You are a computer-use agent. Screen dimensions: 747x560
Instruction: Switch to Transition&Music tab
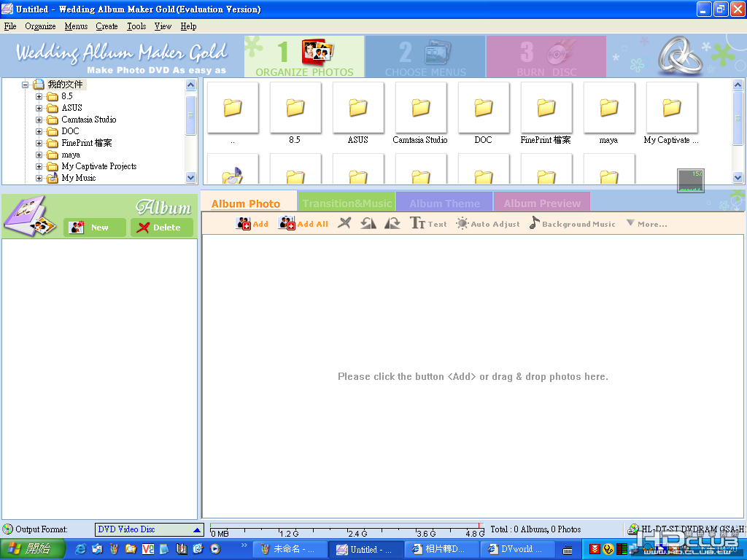(x=347, y=202)
